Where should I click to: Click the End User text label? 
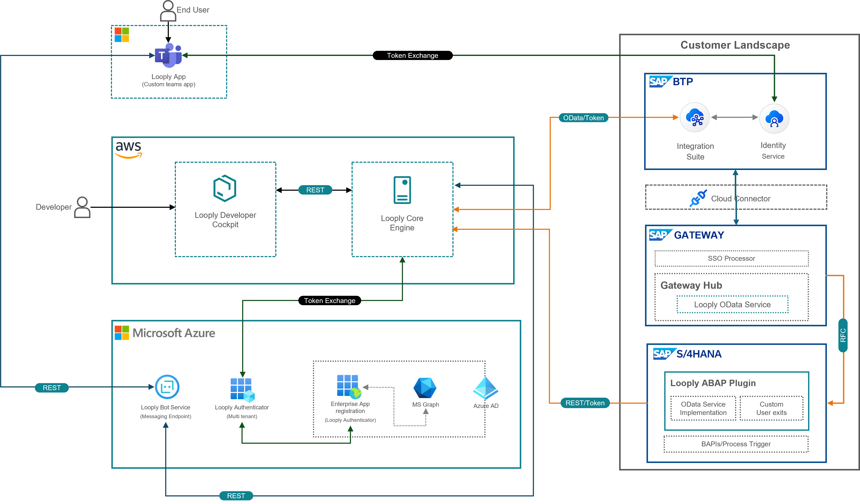193,10
